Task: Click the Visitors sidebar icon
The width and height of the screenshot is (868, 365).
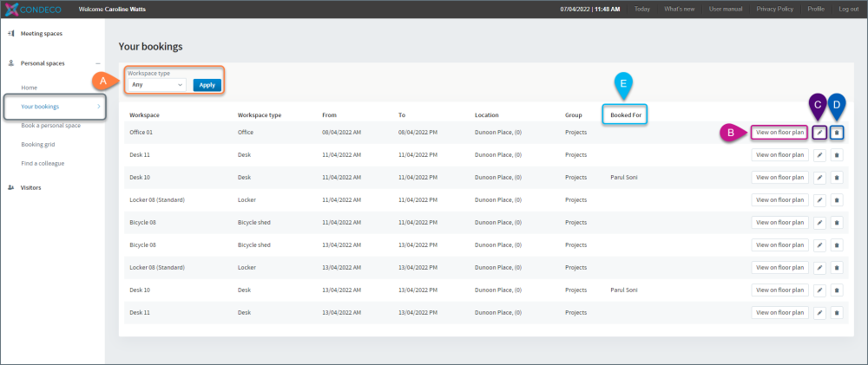Action: point(11,187)
